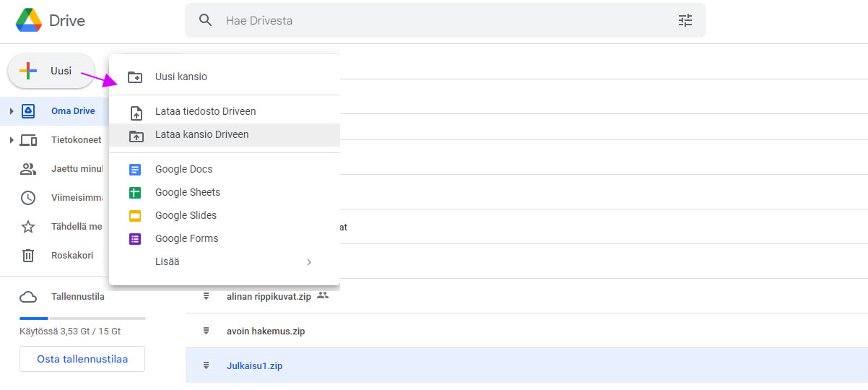This screenshot has height=390, width=868.
Task: Open the Lisää submenu arrow
Action: pyautogui.click(x=309, y=262)
